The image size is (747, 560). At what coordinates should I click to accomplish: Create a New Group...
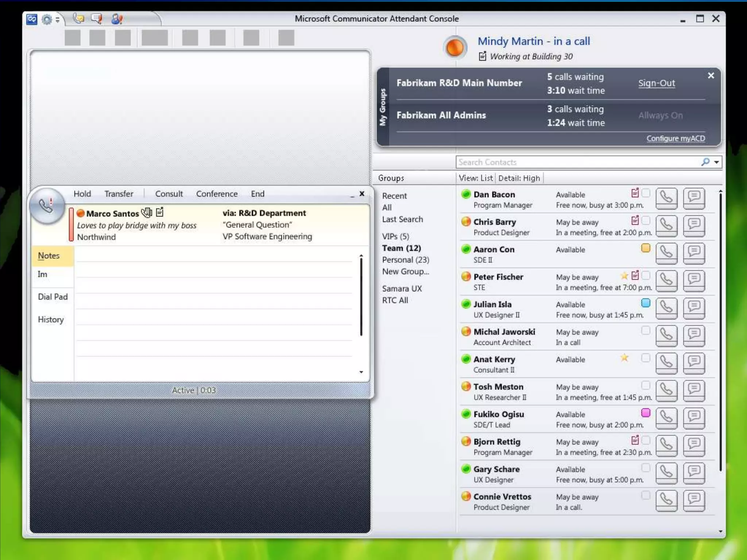405,272
